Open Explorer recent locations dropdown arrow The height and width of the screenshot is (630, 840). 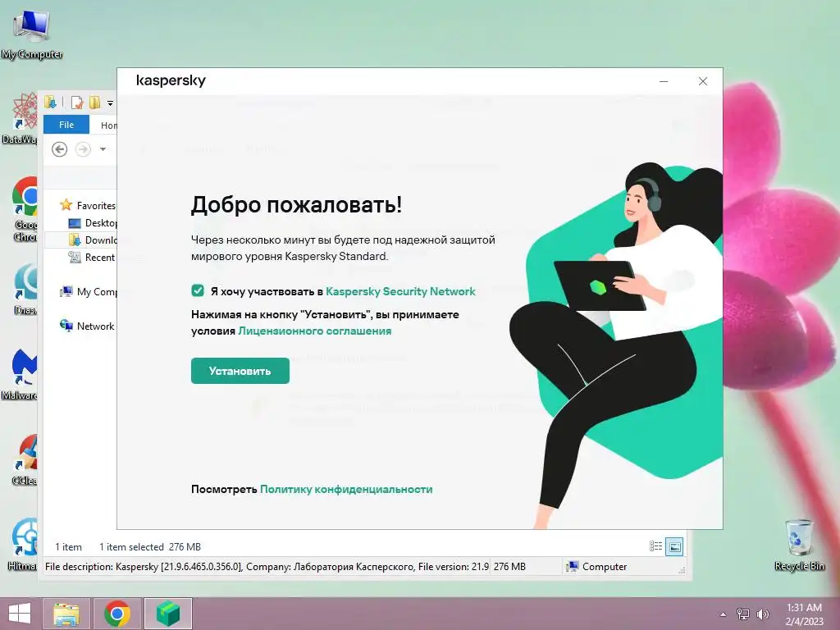[103, 149]
